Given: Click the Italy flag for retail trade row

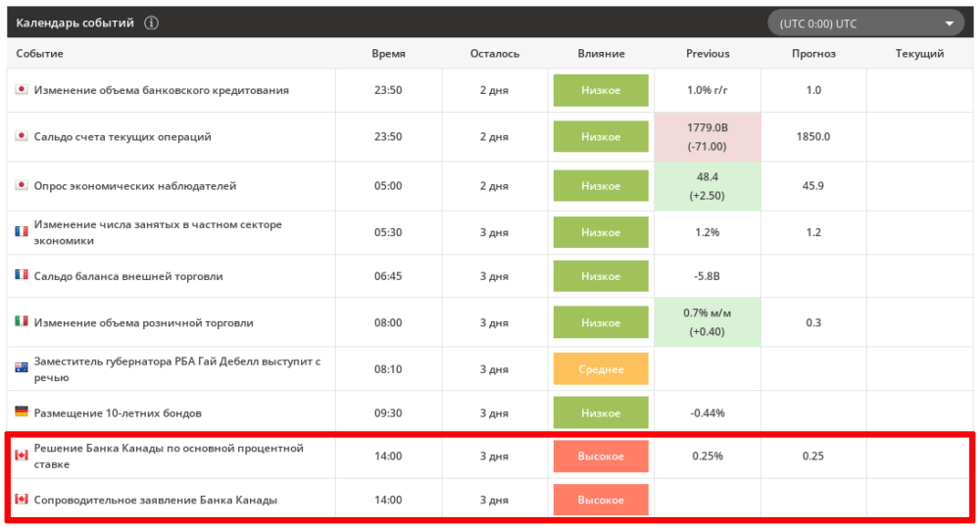Looking at the screenshot, I should click(21, 321).
